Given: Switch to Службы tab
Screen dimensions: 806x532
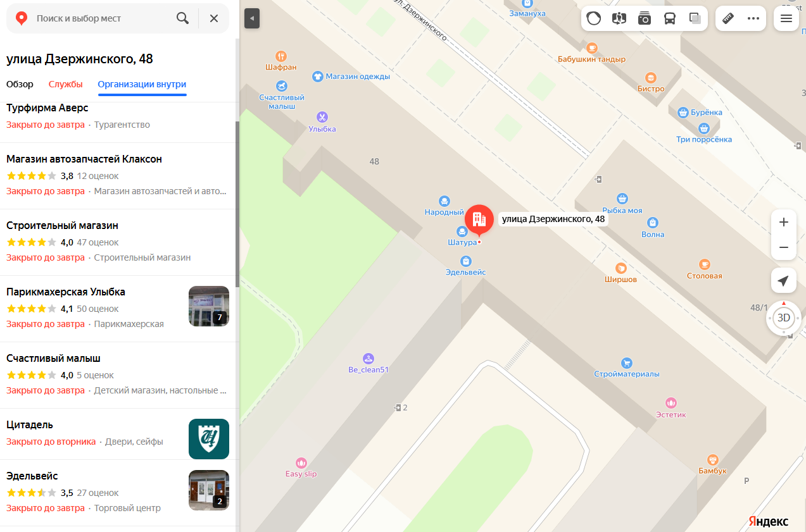Looking at the screenshot, I should tap(66, 84).
